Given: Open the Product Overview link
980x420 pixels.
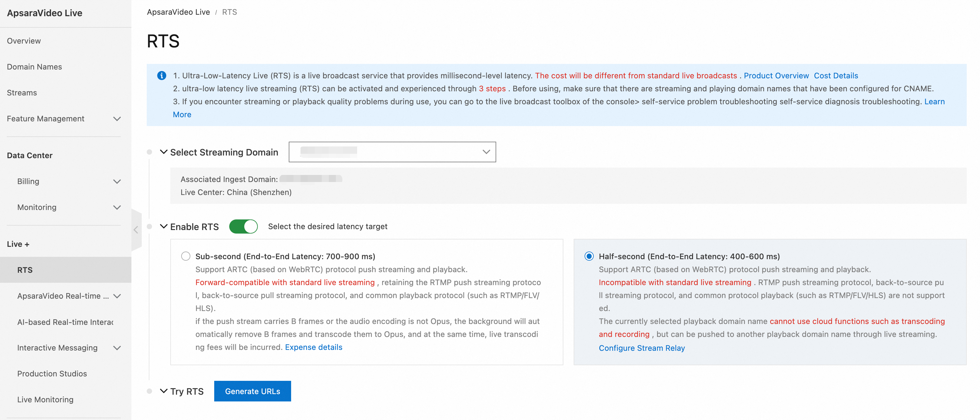Looking at the screenshot, I should [x=776, y=76].
